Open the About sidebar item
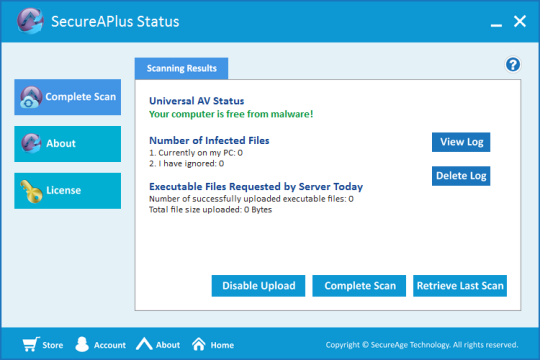540x360 pixels. pyautogui.click(x=68, y=144)
